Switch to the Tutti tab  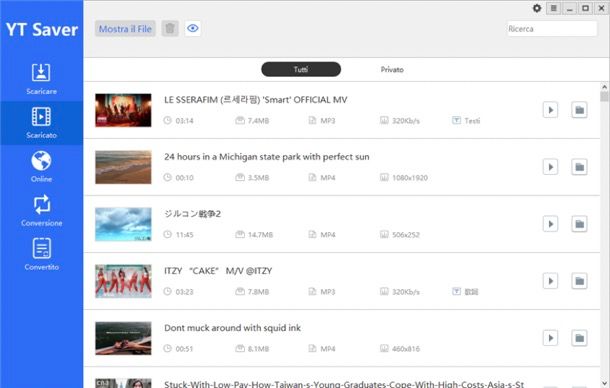tap(301, 69)
